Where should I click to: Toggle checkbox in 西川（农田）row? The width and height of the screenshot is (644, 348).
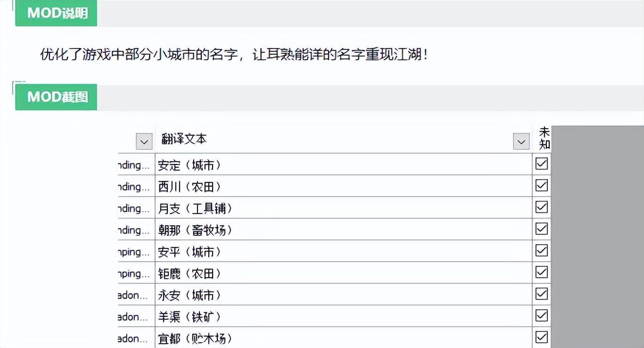point(542,185)
